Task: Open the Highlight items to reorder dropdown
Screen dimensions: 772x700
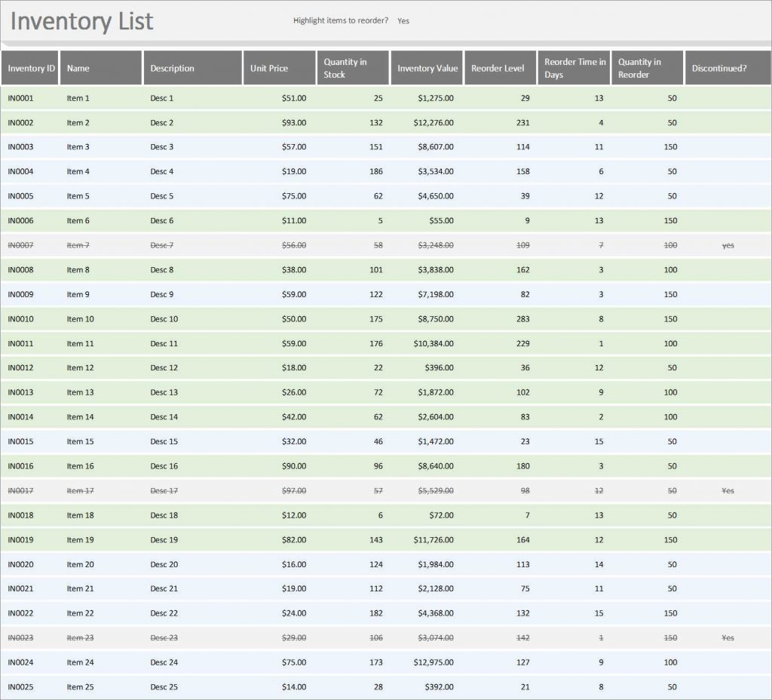Action: tap(403, 21)
